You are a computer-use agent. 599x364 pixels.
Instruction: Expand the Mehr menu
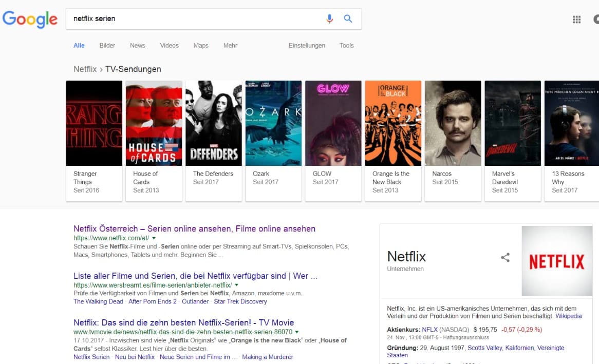click(230, 46)
